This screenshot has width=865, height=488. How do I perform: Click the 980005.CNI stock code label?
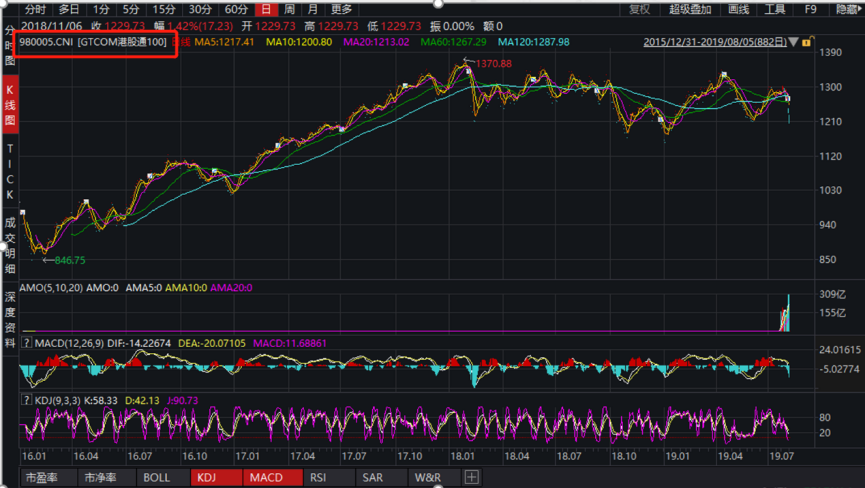coord(46,42)
